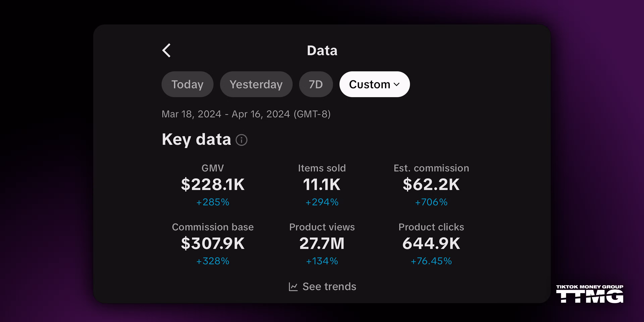Open the Product clicks 644.9K metric
The width and height of the screenshot is (644, 322).
coord(431,243)
